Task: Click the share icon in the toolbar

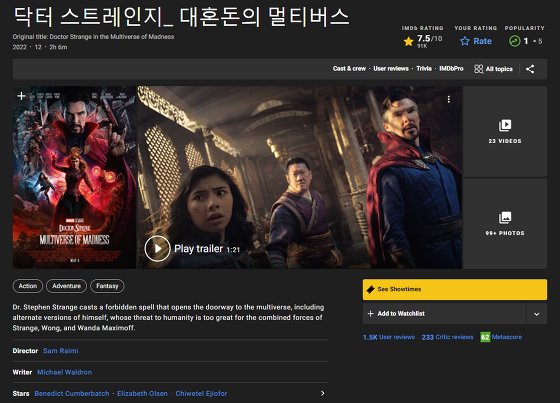Action: (x=530, y=69)
